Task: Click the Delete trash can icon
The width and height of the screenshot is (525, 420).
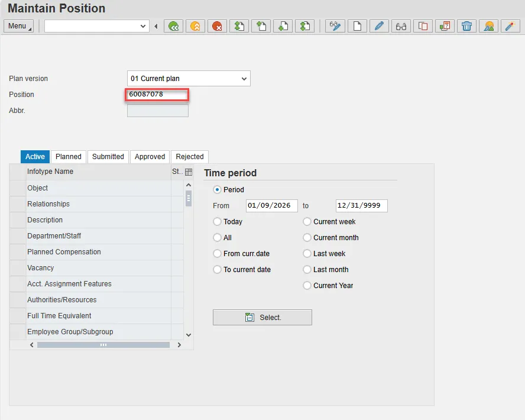Action: [466, 26]
